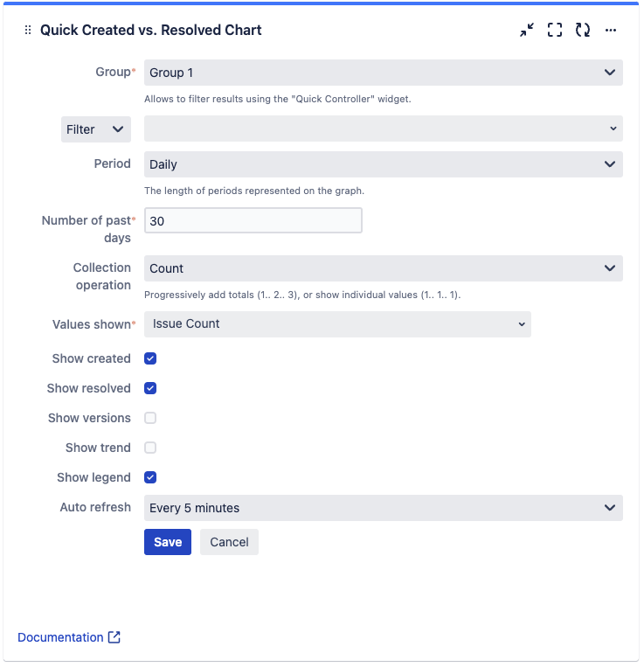The height and width of the screenshot is (667, 644).
Task: Change the Auto refresh interval dropdown
Action: (x=383, y=508)
